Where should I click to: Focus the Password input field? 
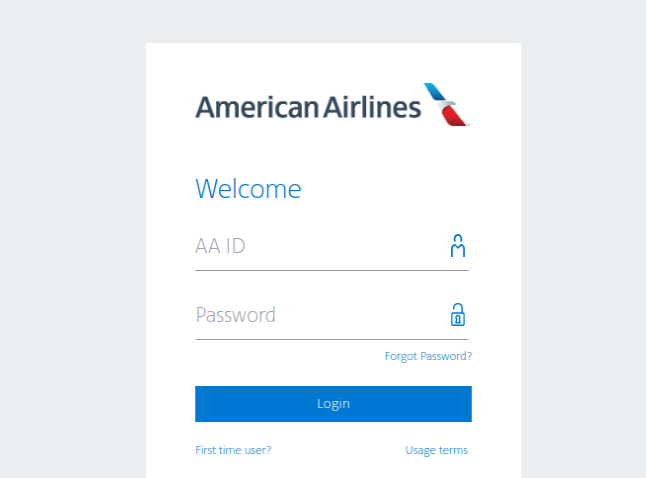pyautogui.click(x=332, y=315)
